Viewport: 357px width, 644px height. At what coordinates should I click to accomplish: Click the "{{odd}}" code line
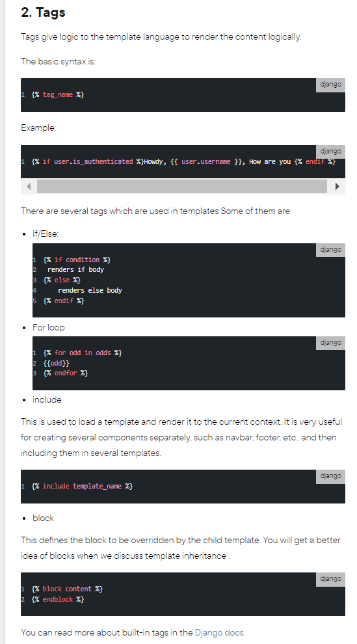click(x=56, y=363)
